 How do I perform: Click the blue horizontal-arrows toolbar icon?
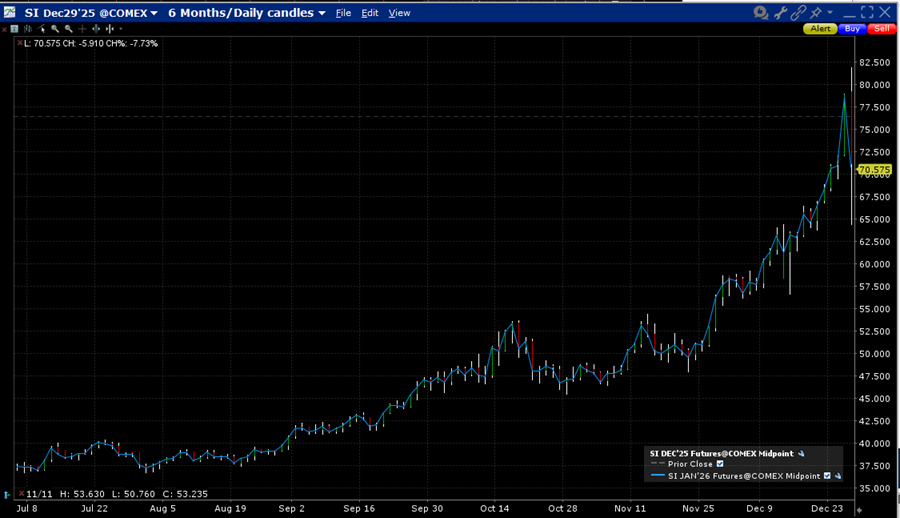(x=96, y=29)
